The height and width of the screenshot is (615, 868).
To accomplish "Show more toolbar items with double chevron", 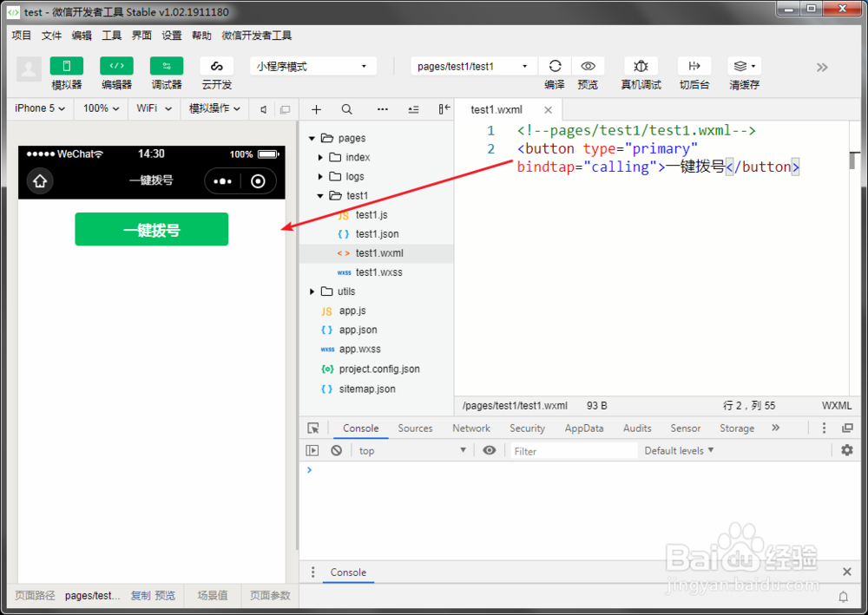I will [x=822, y=68].
